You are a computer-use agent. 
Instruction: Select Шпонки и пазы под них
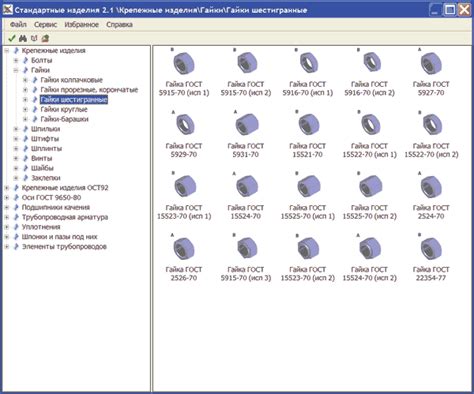[x=59, y=237]
